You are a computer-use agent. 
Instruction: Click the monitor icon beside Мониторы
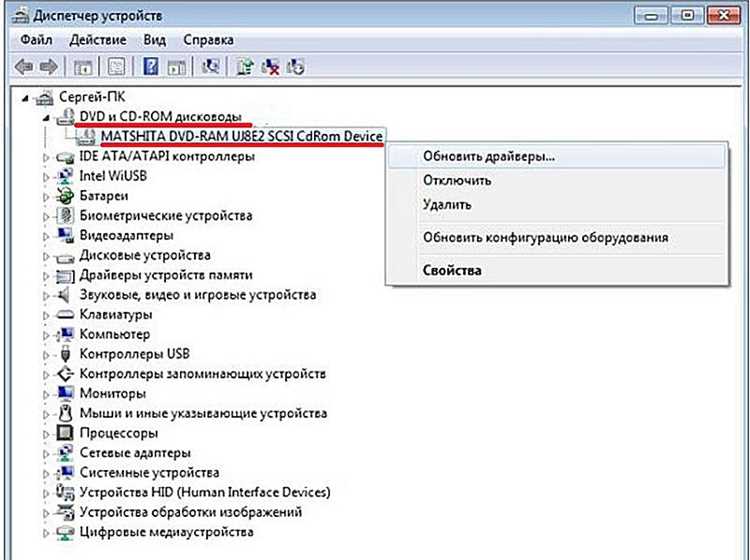click(65, 394)
